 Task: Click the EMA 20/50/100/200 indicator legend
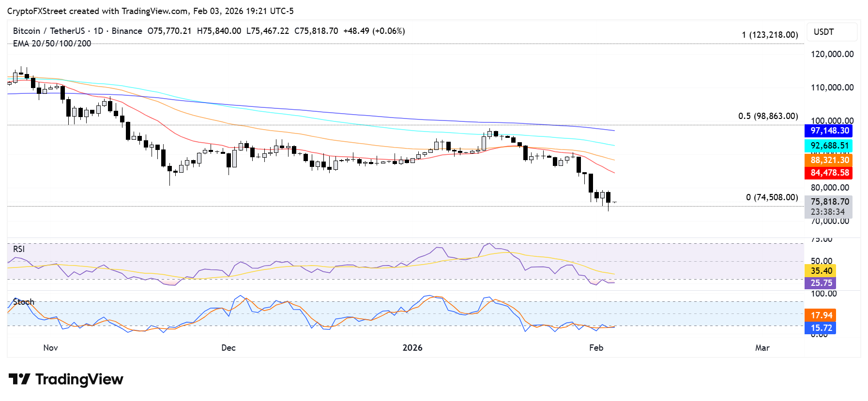coord(52,44)
